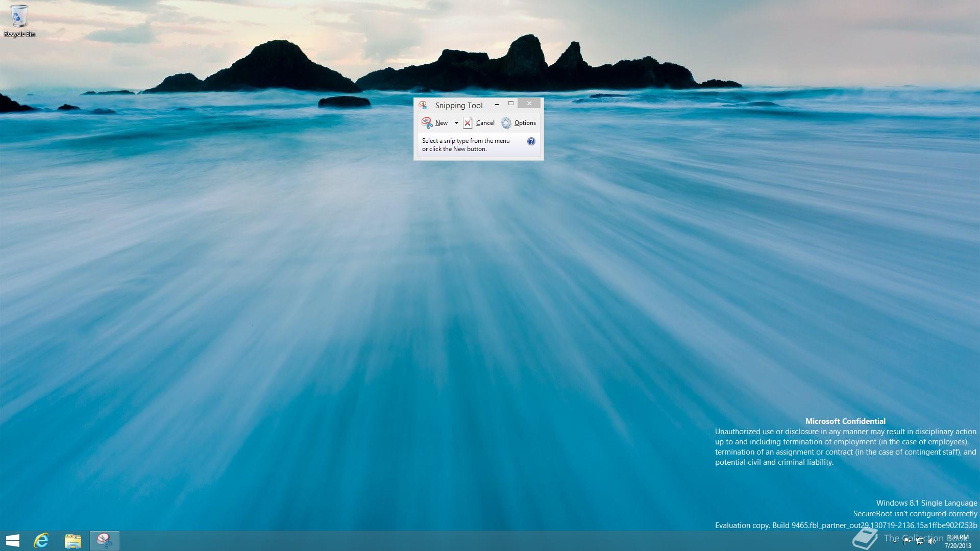Close the Snipping Tool window

tap(529, 104)
